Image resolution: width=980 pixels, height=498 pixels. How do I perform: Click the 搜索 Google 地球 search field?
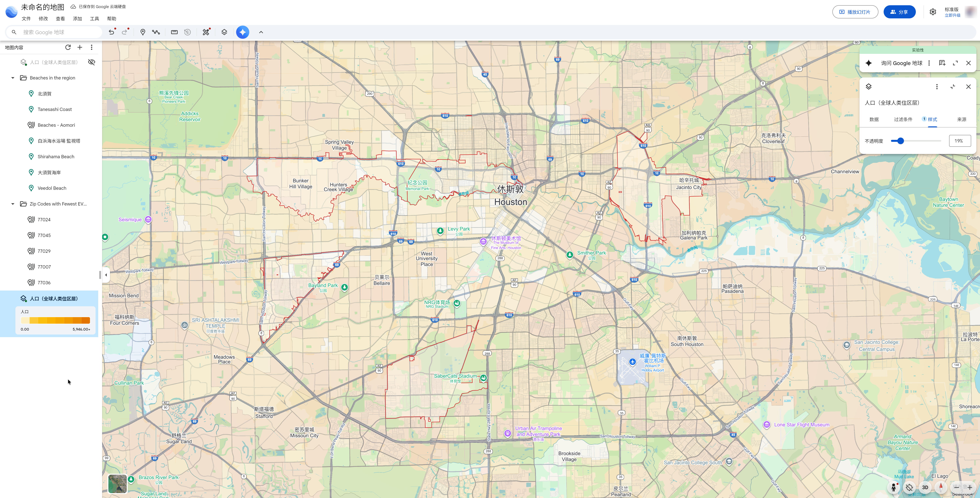tap(57, 32)
